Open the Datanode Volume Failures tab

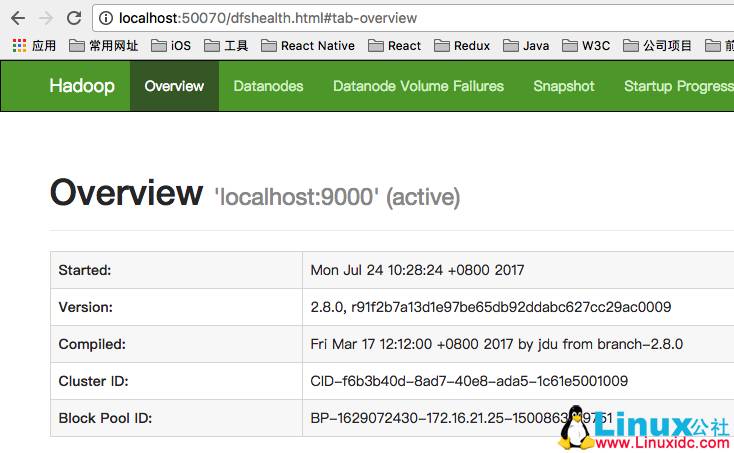click(x=418, y=86)
